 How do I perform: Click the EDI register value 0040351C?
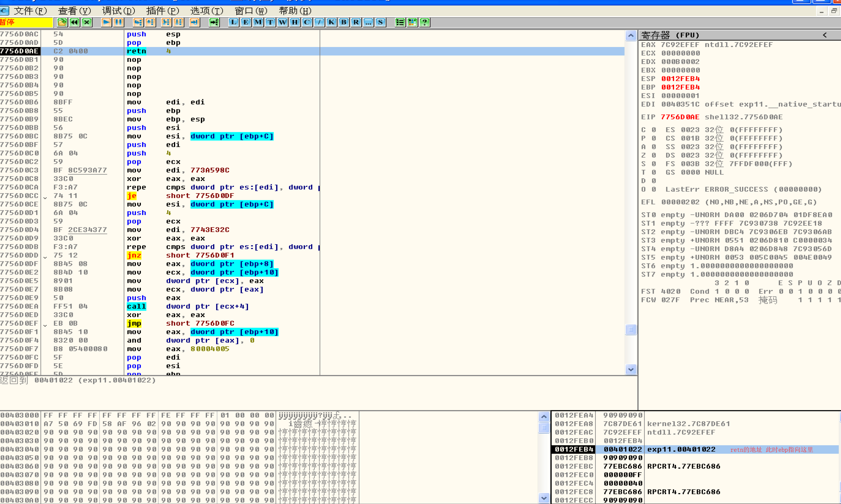(680, 104)
